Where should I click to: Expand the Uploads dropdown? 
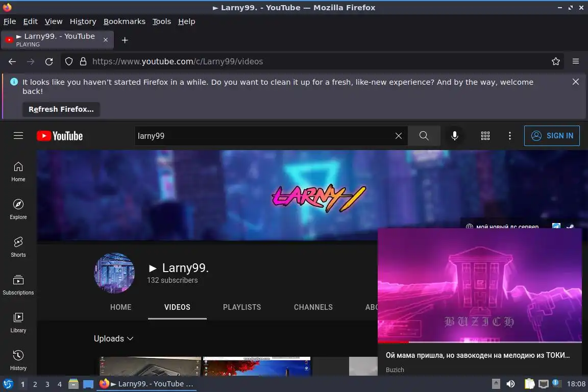point(114,338)
